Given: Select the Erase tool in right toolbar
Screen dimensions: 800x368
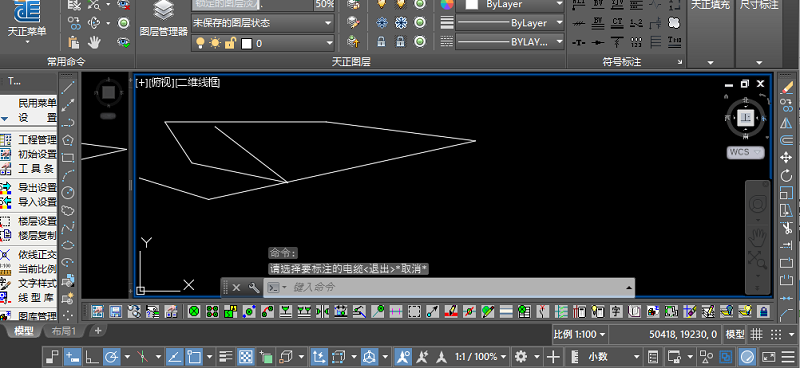Looking at the screenshot, I should (x=786, y=87).
